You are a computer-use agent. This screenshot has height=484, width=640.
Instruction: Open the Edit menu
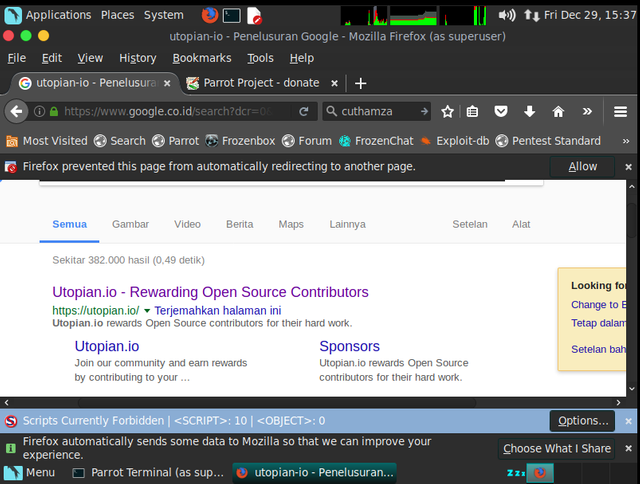click(x=52, y=58)
